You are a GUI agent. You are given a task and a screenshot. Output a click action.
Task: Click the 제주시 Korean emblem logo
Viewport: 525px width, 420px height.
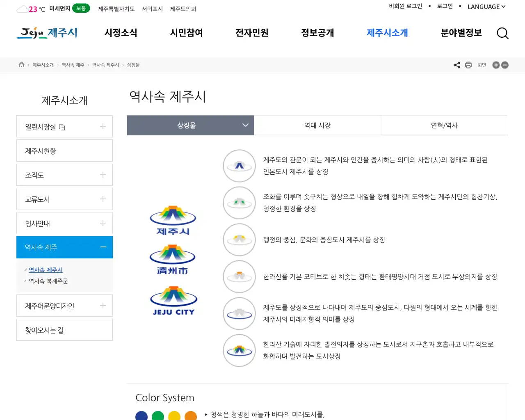[173, 221]
